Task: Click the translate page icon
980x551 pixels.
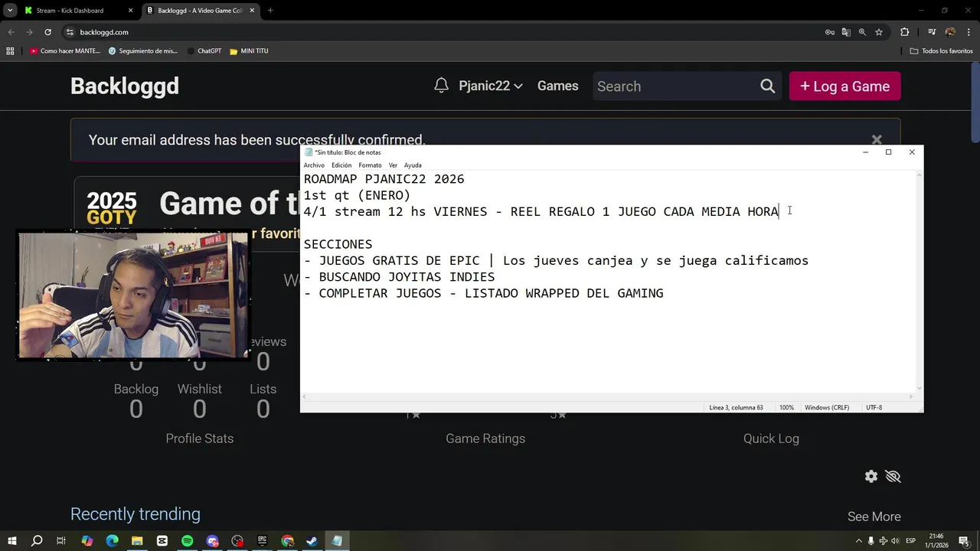Action: pyautogui.click(x=846, y=32)
